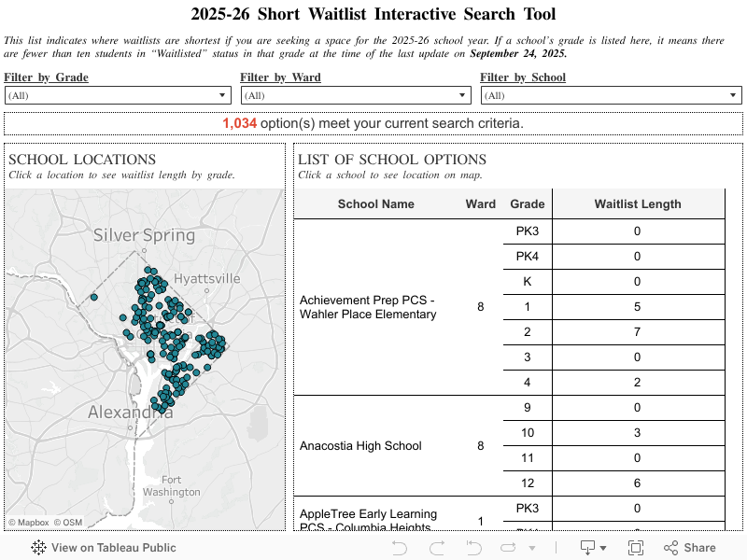Click the Share icon
The height and width of the screenshot is (560, 747).
pyautogui.click(x=690, y=548)
